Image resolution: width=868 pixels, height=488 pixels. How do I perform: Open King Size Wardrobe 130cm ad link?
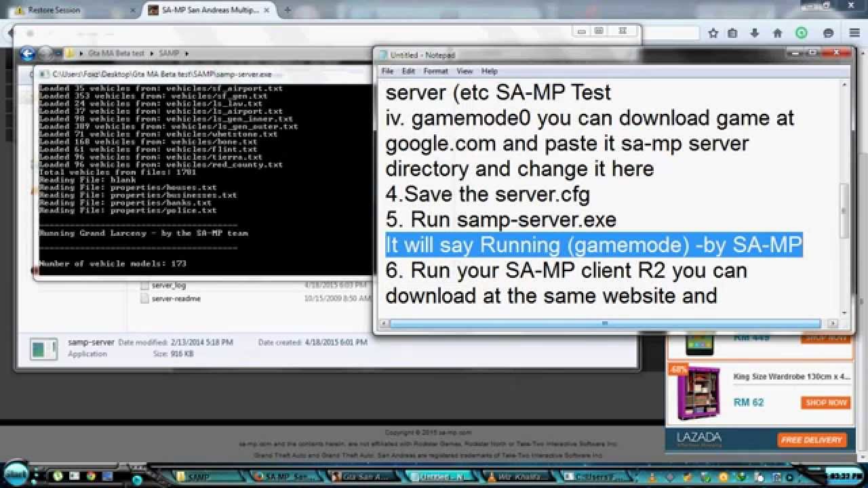[791, 377]
